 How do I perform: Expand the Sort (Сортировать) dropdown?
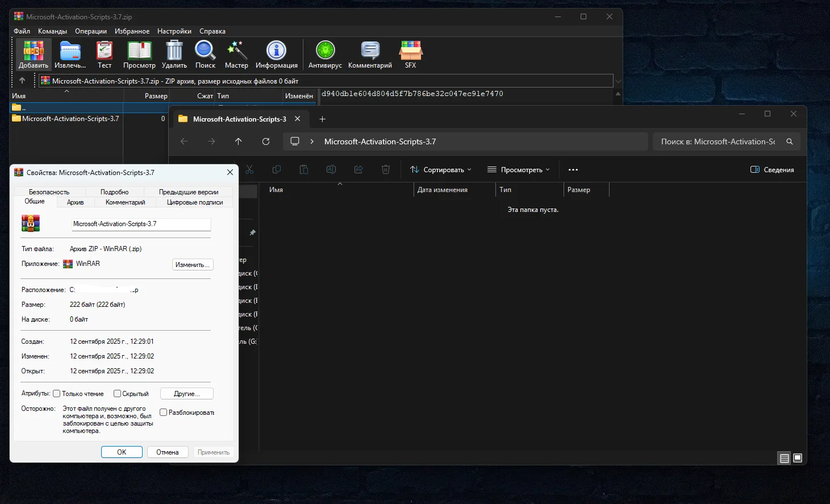[441, 170]
